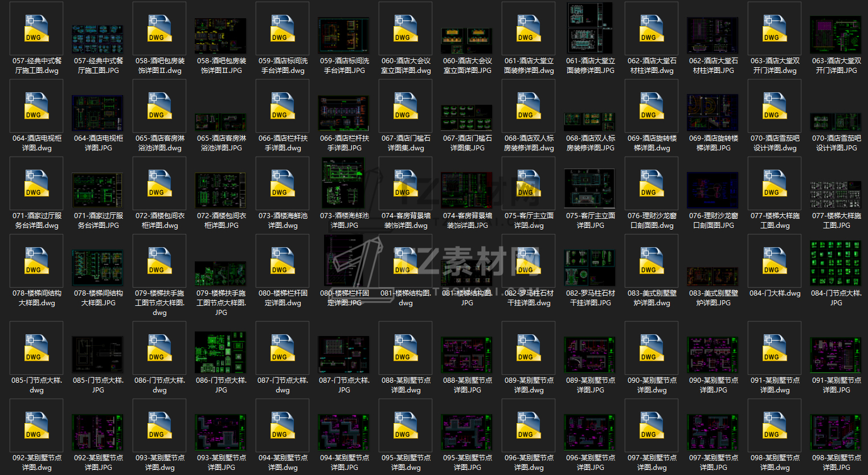Highlight the 071-酒家过厅服务台详图.JPG thumbnail
Image resolution: width=868 pixels, height=475 pixels.
point(98,191)
